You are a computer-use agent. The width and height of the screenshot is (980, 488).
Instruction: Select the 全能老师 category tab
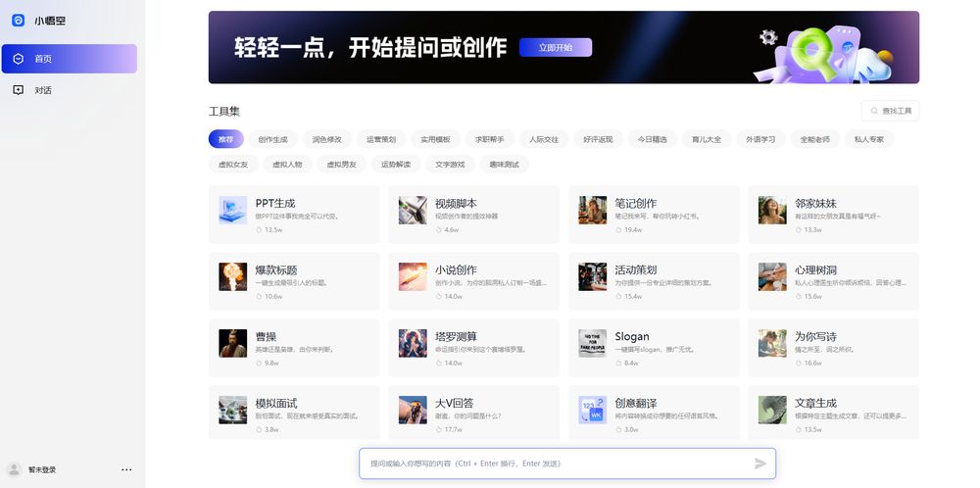[815, 139]
